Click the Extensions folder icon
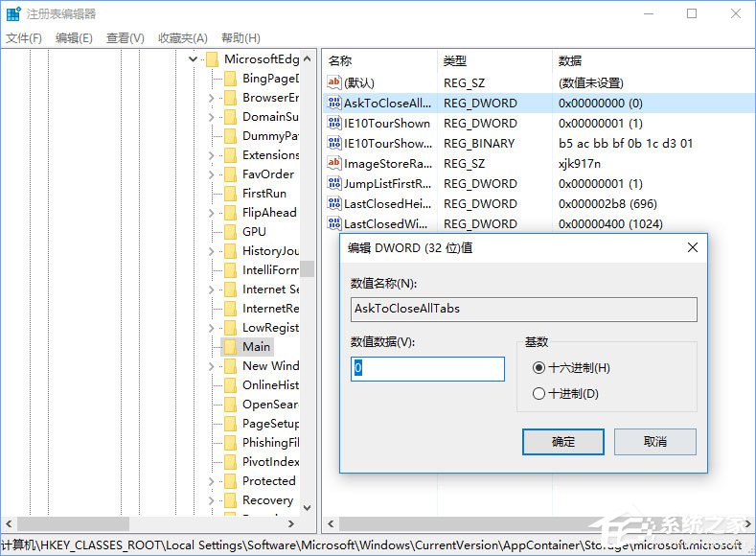 231,155
